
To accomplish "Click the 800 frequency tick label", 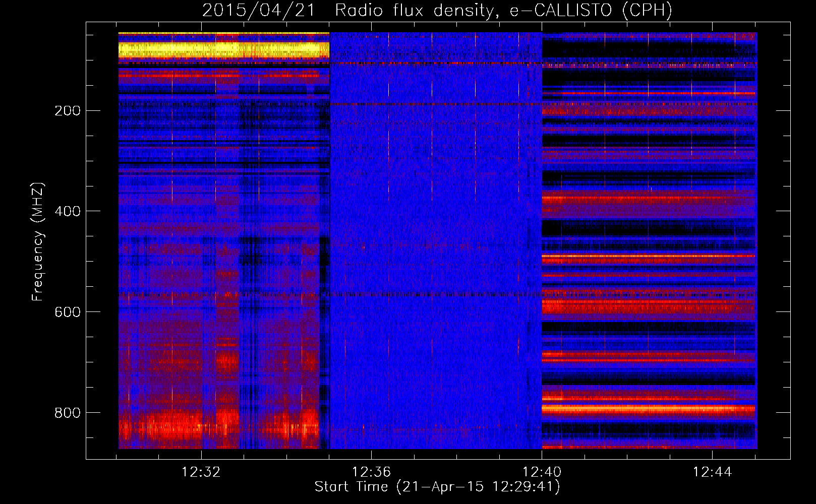I will [68, 413].
